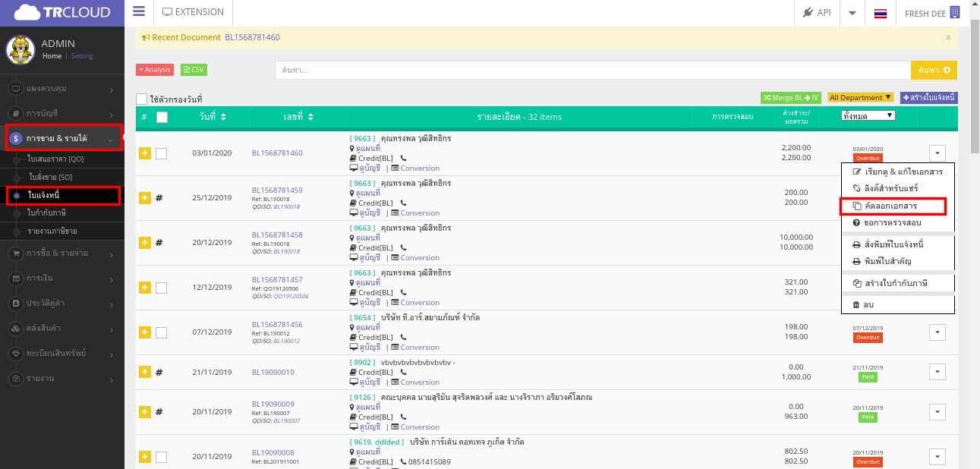Sort by the date column arrows
980x469 pixels.
(223, 117)
